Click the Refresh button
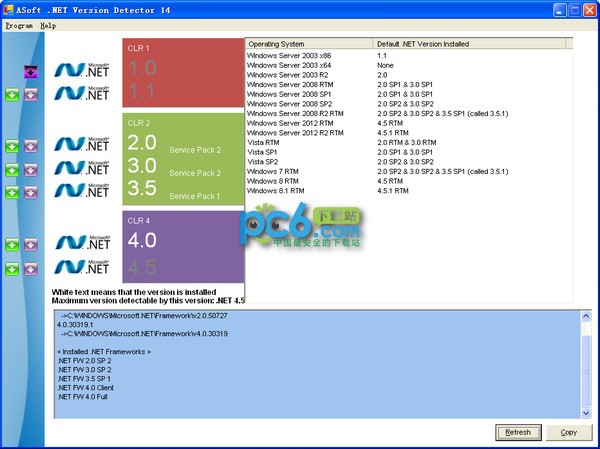 pos(518,432)
